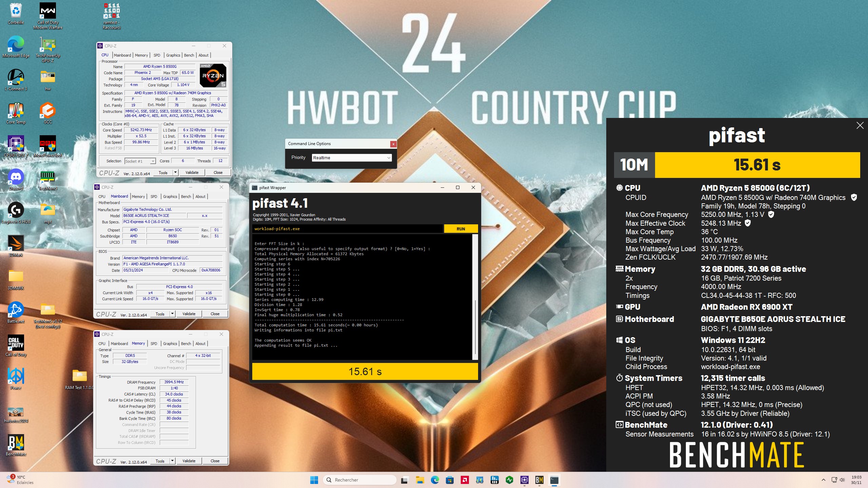Click the taskbar Rechercher search box

tap(360, 480)
